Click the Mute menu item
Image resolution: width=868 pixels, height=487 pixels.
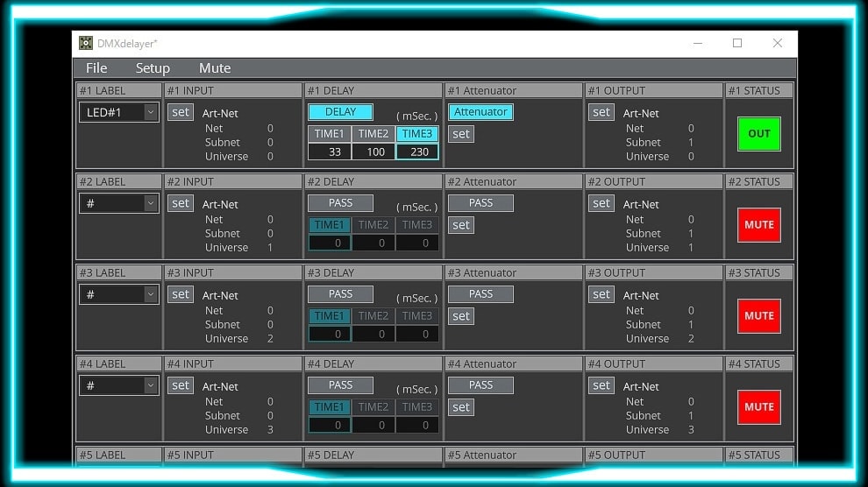point(215,68)
